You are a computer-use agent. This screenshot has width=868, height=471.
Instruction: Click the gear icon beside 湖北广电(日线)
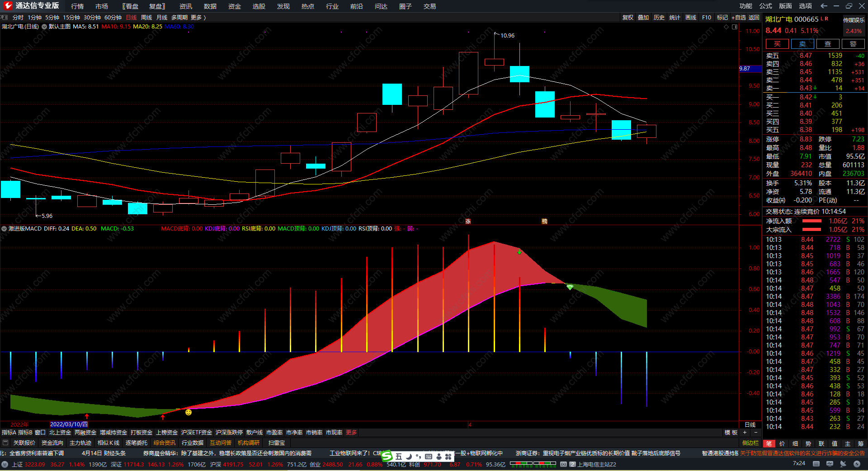[44, 27]
